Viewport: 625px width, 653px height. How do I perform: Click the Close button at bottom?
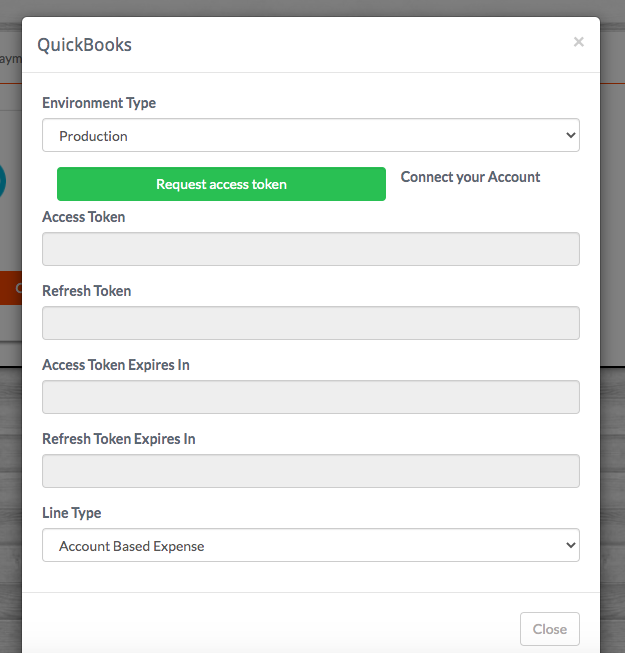(550, 629)
